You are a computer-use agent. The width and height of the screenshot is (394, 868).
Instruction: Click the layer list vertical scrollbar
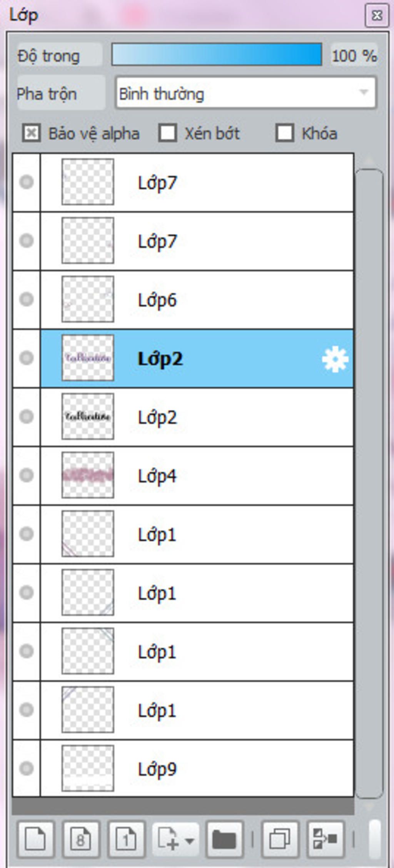coord(369,483)
